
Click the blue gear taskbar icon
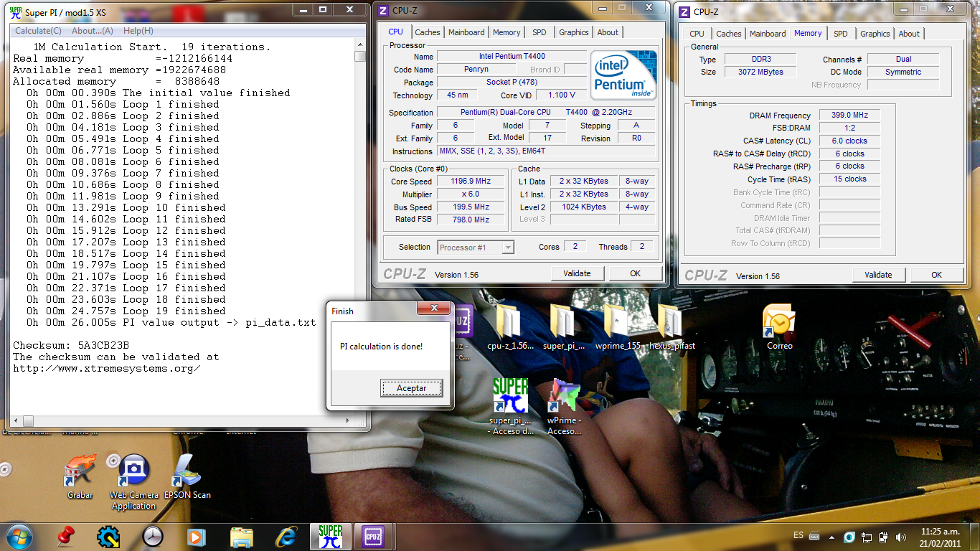(108, 536)
